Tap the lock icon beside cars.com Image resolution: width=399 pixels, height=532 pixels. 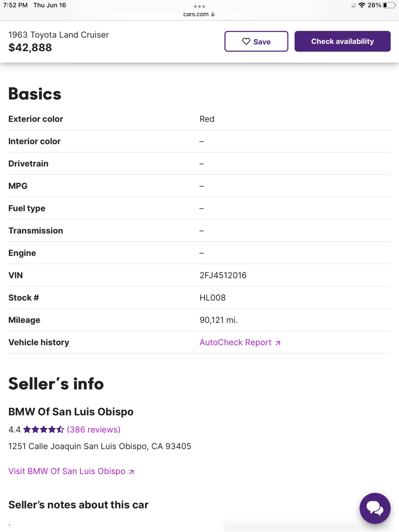[213, 14]
